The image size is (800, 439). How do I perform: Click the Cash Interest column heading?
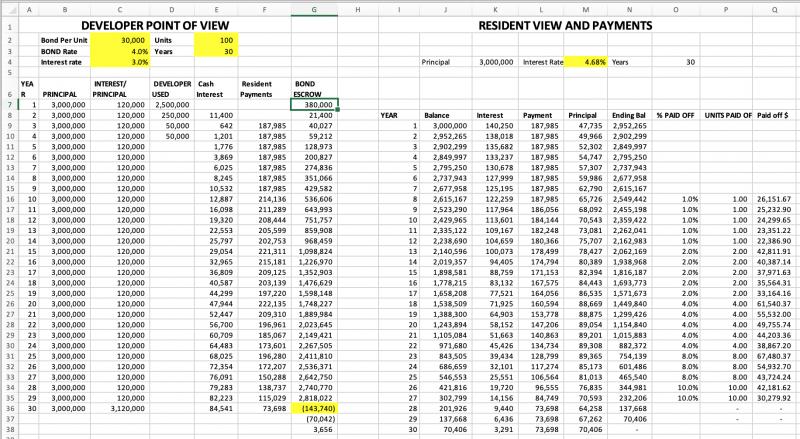point(210,89)
